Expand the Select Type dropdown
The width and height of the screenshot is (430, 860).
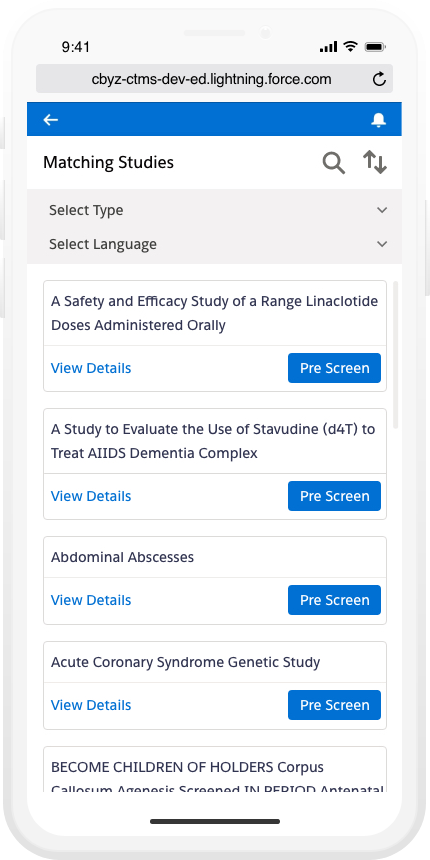pyautogui.click(x=214, y=210)
